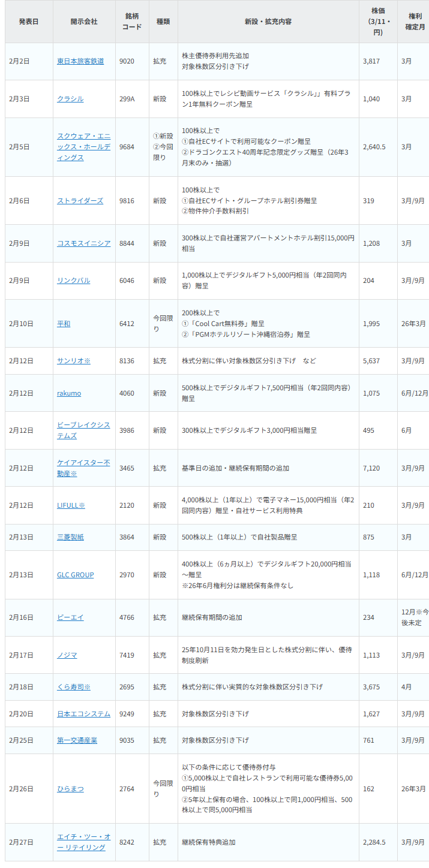
Task: Click the 発表日 column header
Action: point(28,22)
